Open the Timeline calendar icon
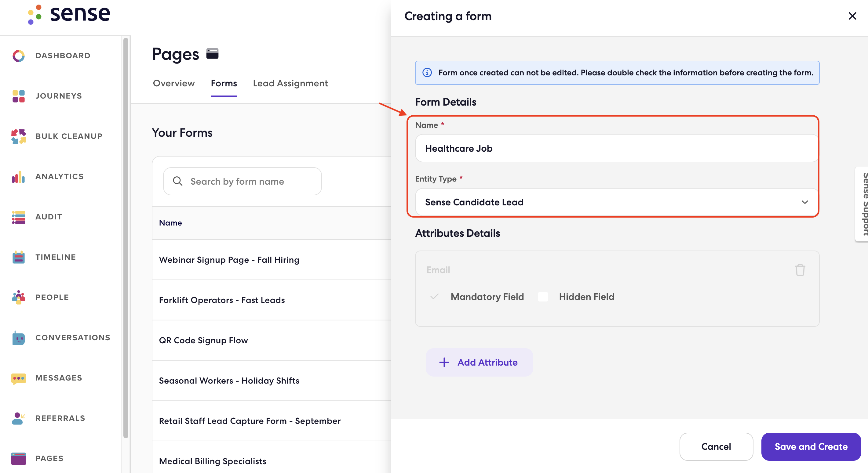Viewport: 868px width, 473px height. tap(19, 257)
